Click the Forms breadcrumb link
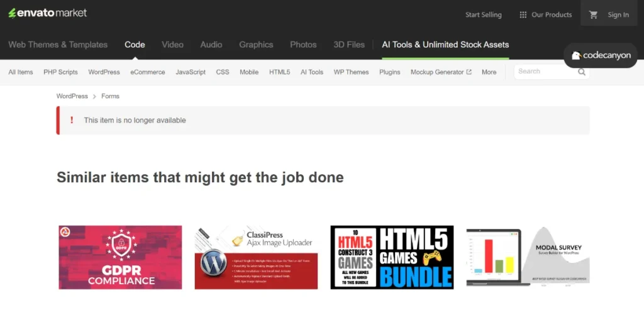Image resolution: width=644 pixels, height=310 pixels. click(110, 96)
